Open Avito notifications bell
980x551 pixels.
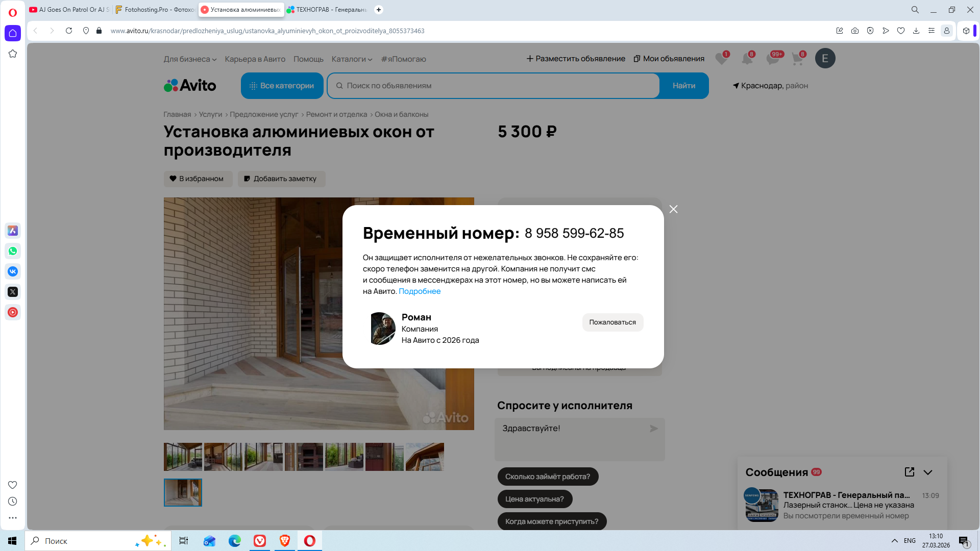[x=747, y=59]
